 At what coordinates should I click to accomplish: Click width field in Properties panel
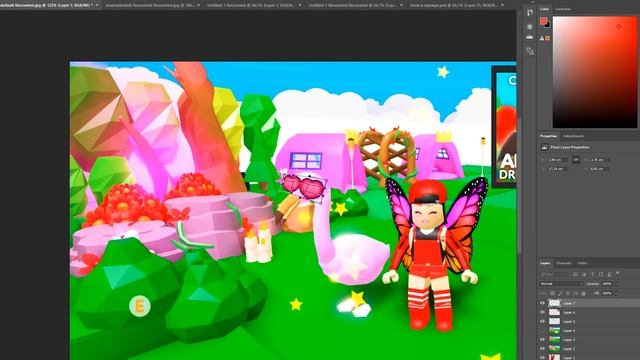pyautogui.click(x=557, y=160)
